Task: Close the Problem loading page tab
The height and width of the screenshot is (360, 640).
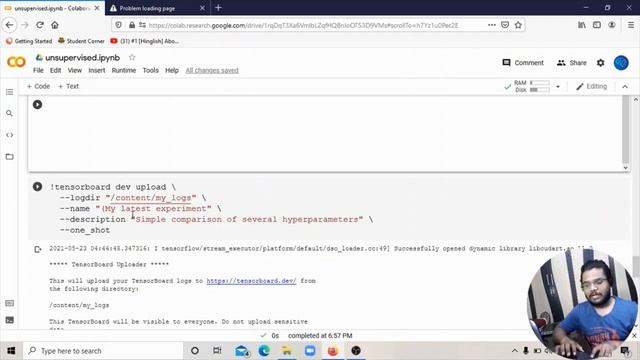Action: tap(202, 8)
